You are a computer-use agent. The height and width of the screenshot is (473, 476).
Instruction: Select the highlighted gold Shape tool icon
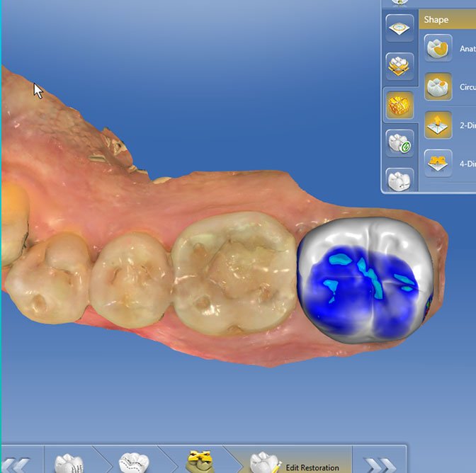tap(399, 105)
